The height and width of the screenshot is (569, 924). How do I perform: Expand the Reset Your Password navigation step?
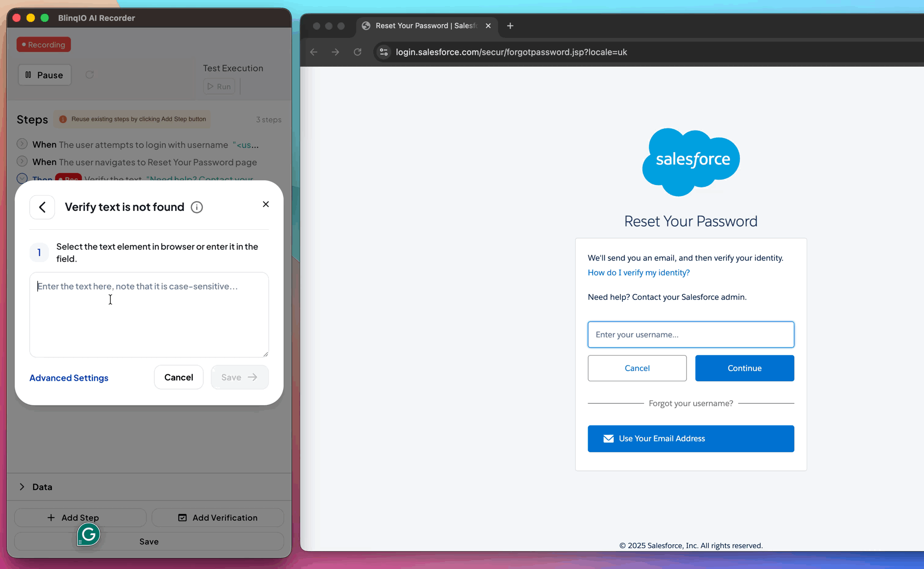(22, 162)
